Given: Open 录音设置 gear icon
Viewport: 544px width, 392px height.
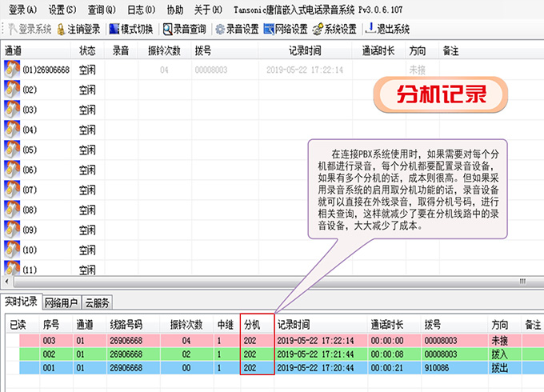Looking at the screenshot, I should click(220, 30).
